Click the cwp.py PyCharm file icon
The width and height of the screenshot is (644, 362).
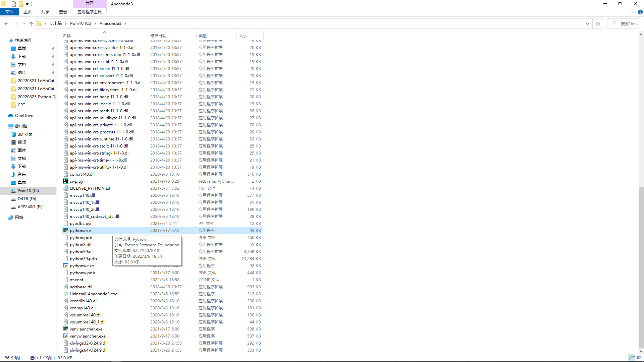[x=66, y=181]
